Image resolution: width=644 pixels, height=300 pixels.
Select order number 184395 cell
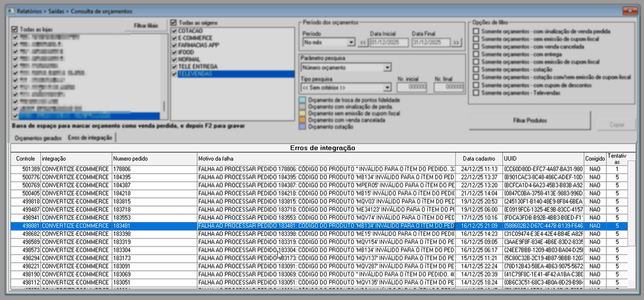coord(154,177)
